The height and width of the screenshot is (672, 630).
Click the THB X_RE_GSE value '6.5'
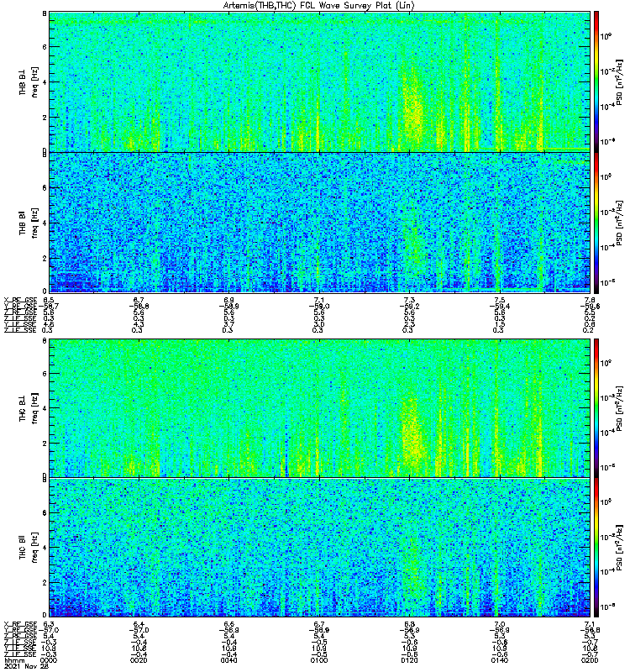click(x=49, y=300)
